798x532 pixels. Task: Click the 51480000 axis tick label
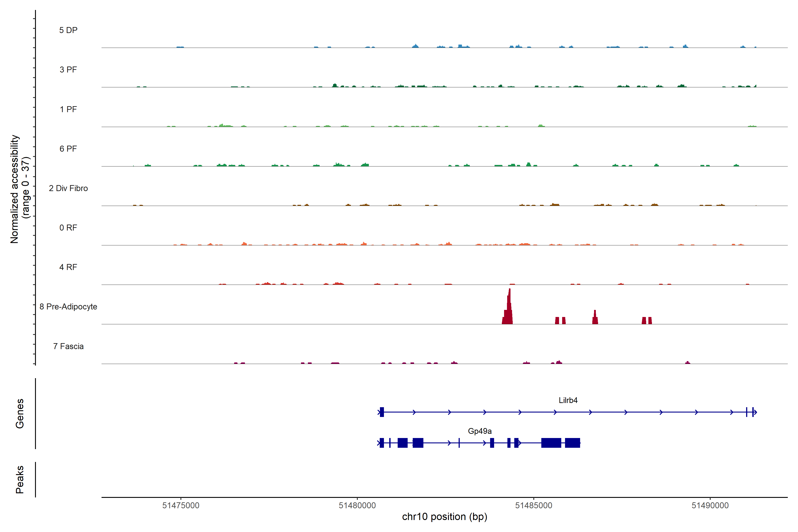pos(357,506)
